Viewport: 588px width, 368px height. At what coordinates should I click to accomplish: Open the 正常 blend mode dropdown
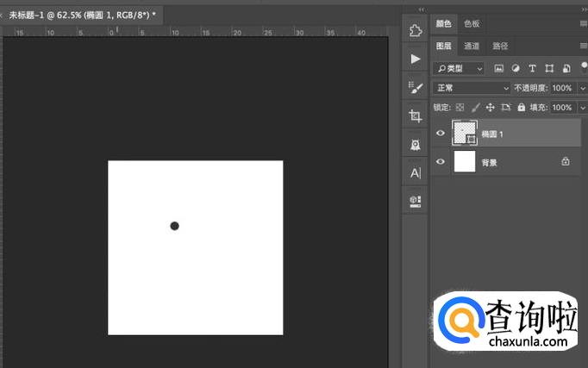[x=472, y=88]
